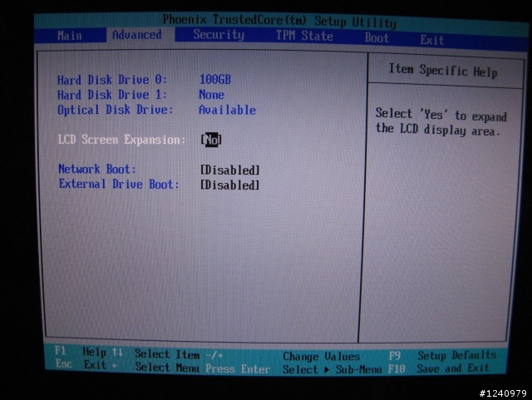Change LCD Screen Expansion [No] value
This screenshot has width=532, height=400.
point(211,140)
